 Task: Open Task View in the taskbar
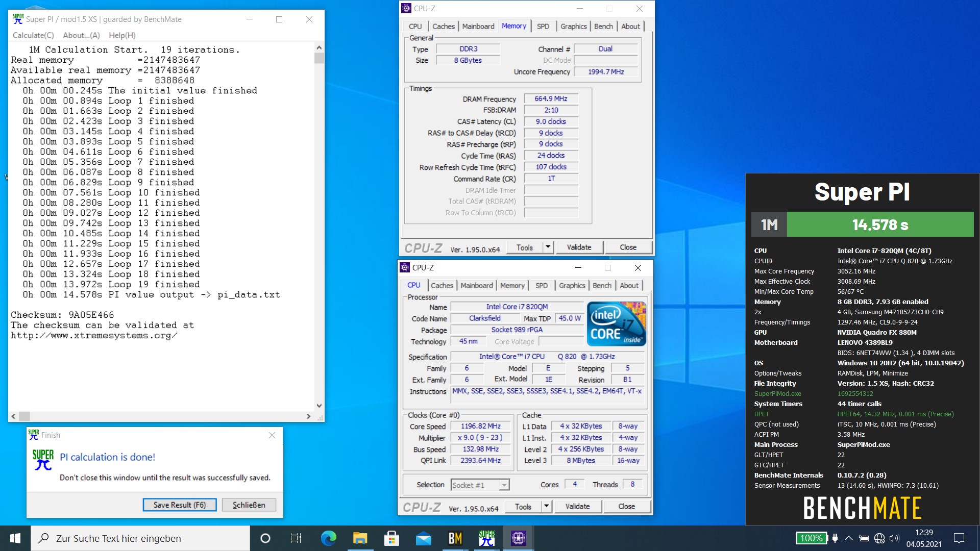click(296, 538)
